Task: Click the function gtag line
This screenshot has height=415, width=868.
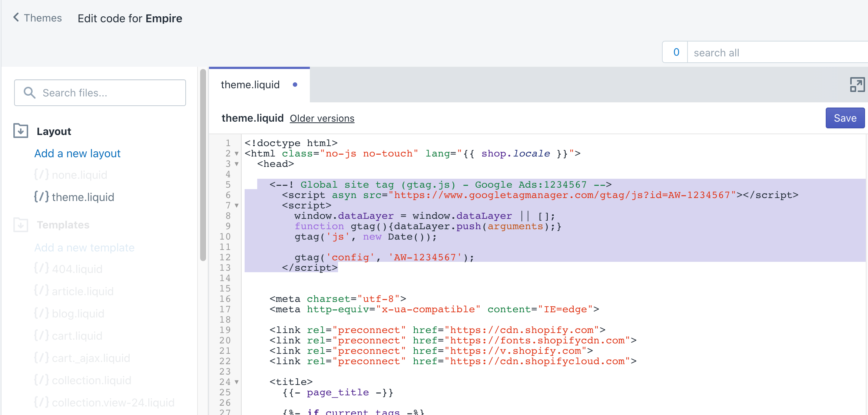Action: (428, 226)
